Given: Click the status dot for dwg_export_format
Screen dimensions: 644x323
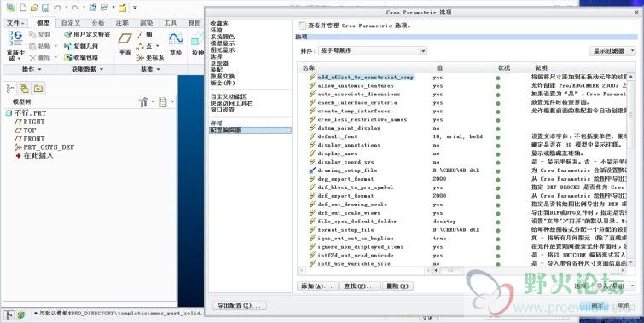Looking at the screenshot, I should [x=498, y=179].
